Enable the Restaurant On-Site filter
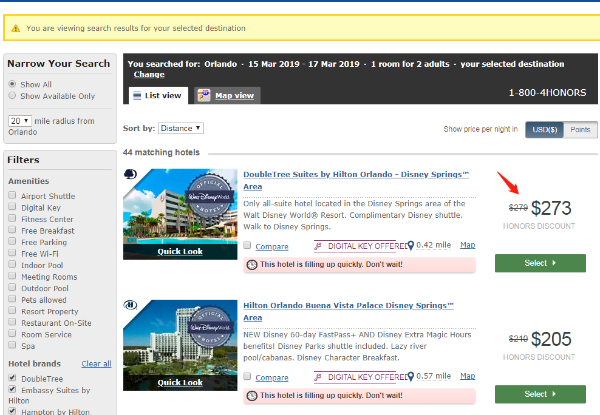The image size is (600, 415). click(x=12, y=321)
